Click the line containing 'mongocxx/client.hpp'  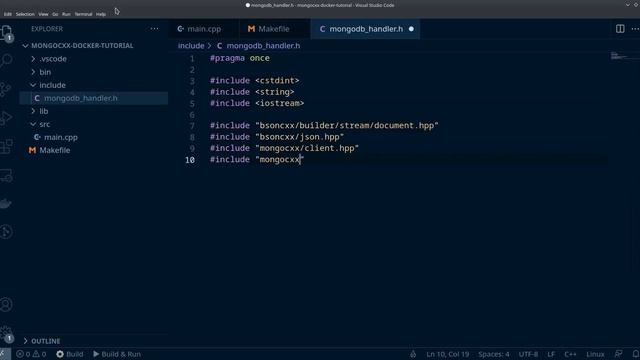tap(284, 148)
